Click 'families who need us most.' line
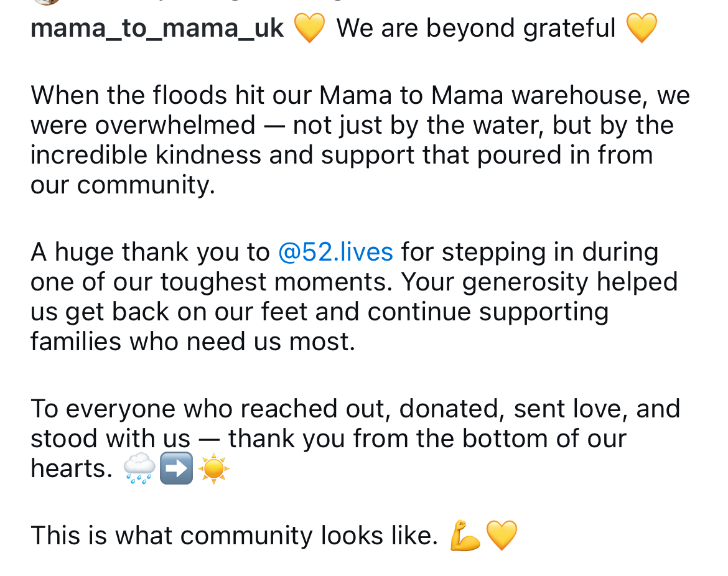Screen dimensions: 728x576 (193, 342)
